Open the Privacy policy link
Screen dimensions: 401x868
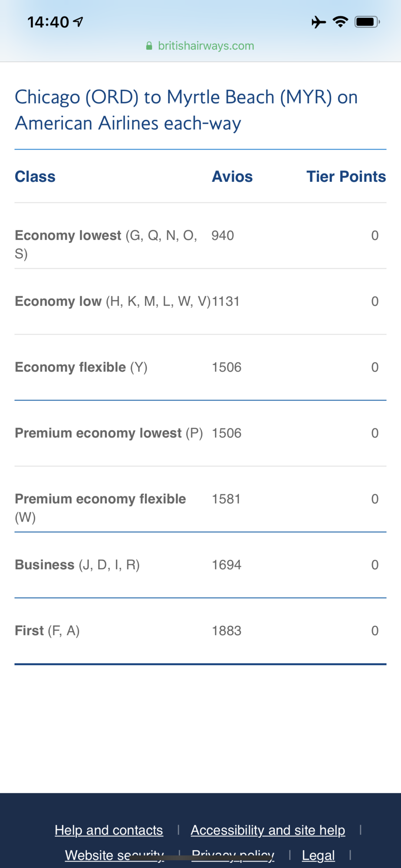[233, 855]
